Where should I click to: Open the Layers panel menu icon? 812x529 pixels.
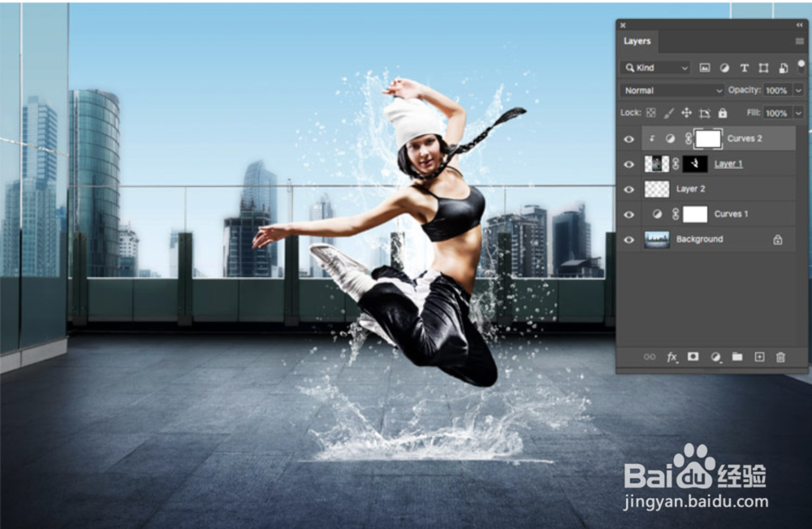(x=800, y=41)
